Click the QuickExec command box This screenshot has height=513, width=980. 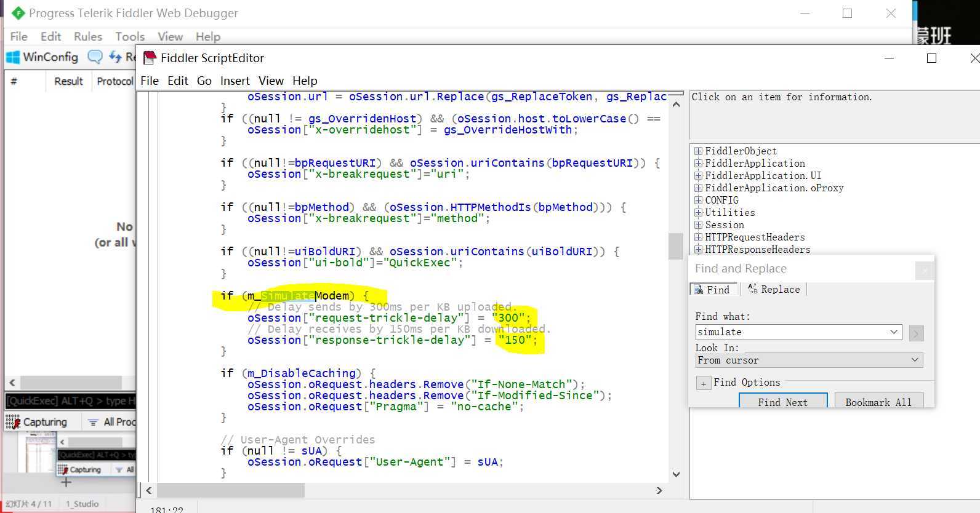pos(71,401)
